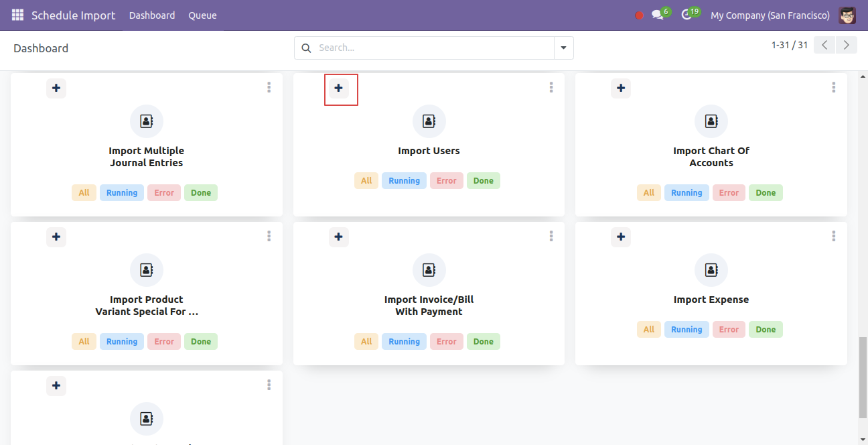
Task: Open kebab menu on bottom partial card
Action: coord(269,385)
